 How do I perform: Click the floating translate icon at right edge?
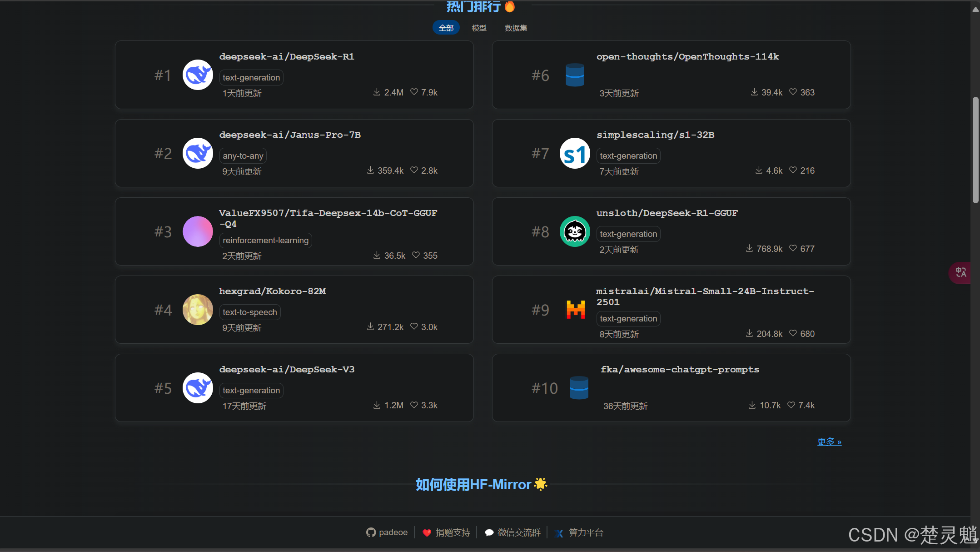point(960,273)
